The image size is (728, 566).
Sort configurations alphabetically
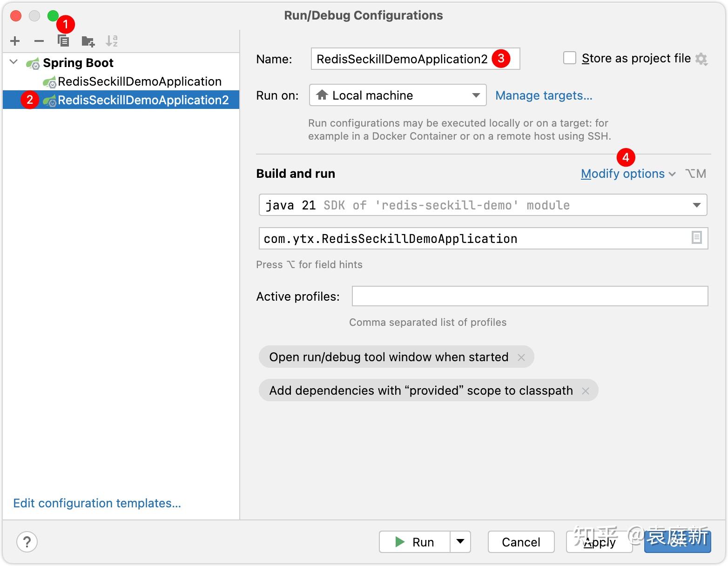[112, 41]
